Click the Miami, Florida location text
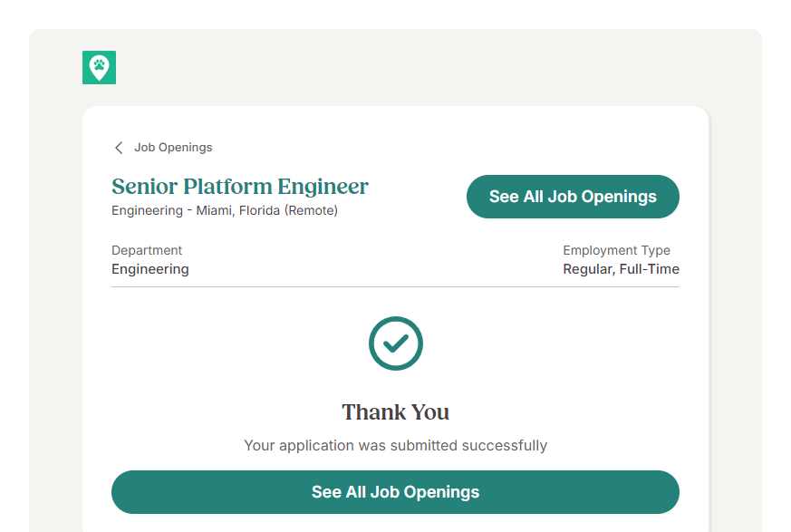791x532 pixels. point(237,211)
